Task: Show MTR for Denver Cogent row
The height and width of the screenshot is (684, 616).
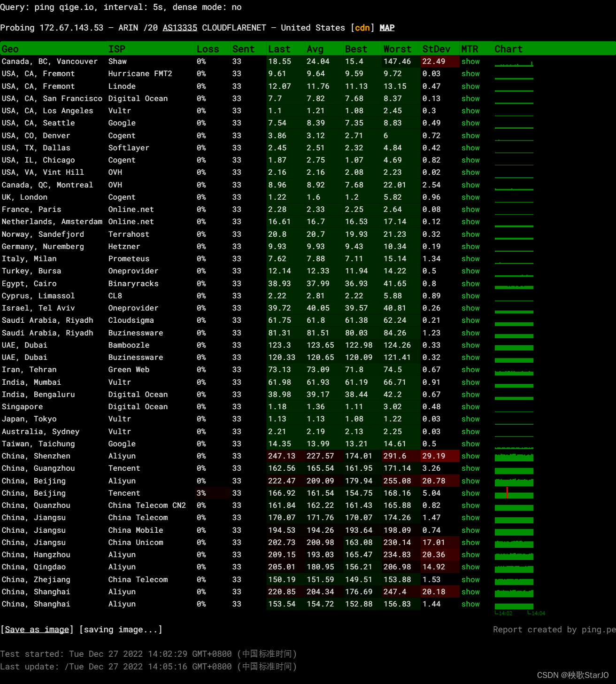Action: click(x=470, y=136)
